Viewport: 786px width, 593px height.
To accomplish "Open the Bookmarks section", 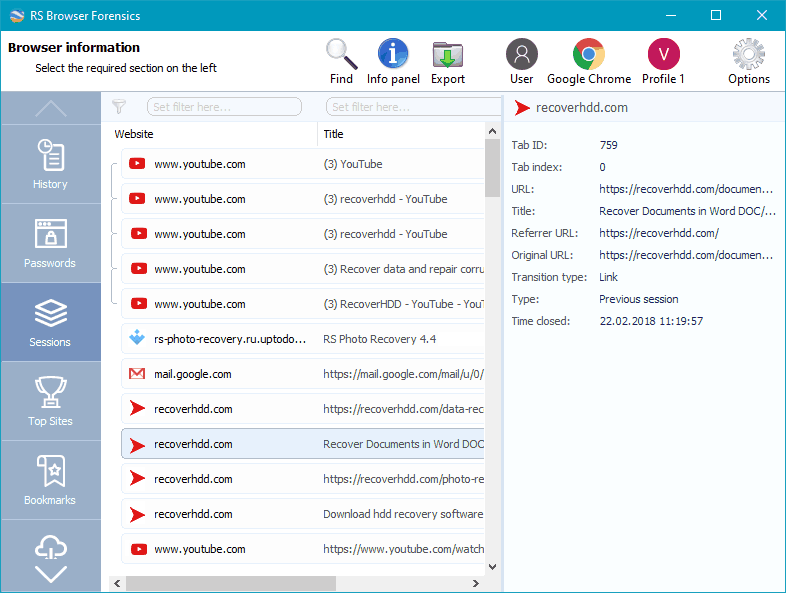I will [50, 480].
